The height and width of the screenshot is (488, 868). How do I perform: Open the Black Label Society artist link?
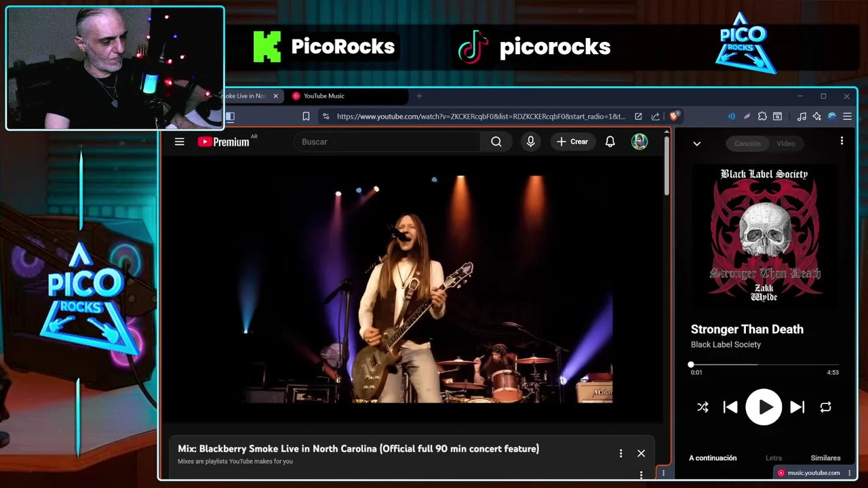pyautogui.click(x=726, y=344)
